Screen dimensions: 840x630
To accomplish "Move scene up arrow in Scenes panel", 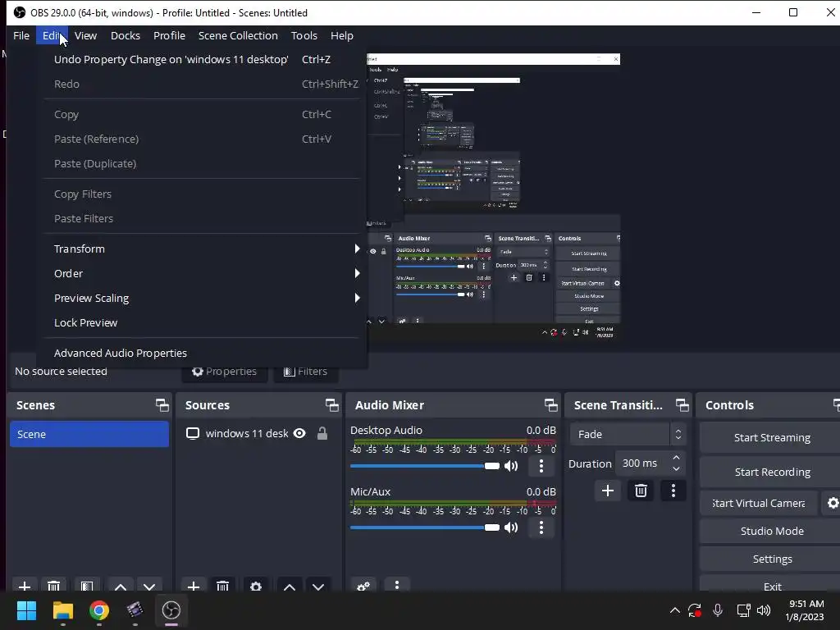I will tap(121, 586).
